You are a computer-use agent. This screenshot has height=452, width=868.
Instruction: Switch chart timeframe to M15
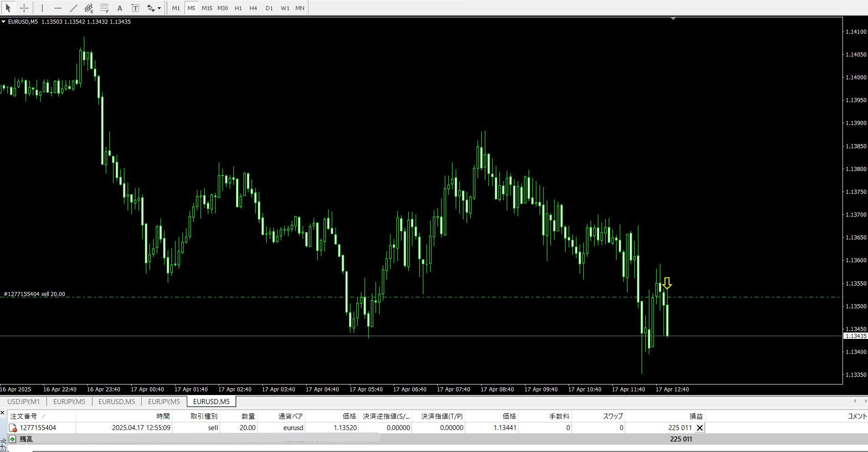pos(207,8)
